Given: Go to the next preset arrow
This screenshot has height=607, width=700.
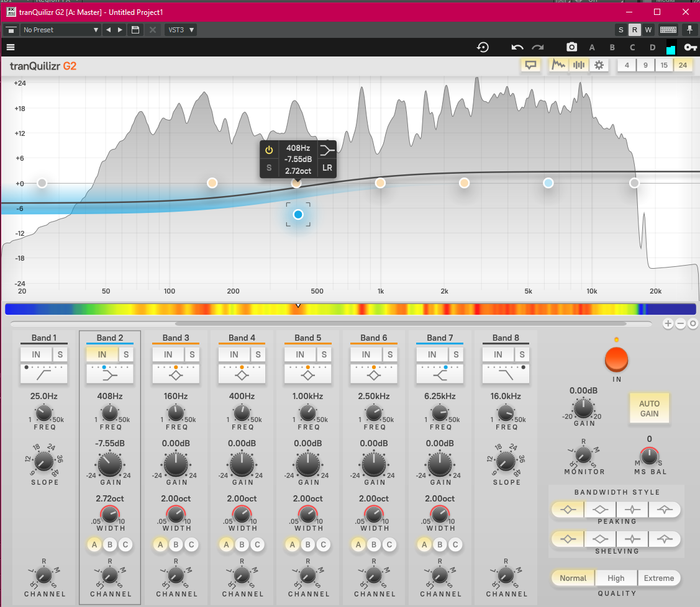Looking at the screenshot, I should [120, 30].
